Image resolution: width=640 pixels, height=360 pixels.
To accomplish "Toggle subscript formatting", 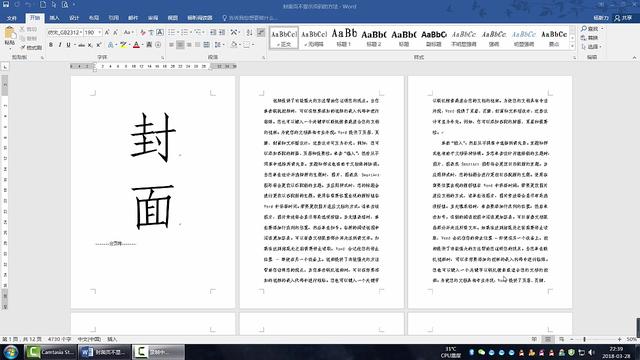I will (90, 45).
